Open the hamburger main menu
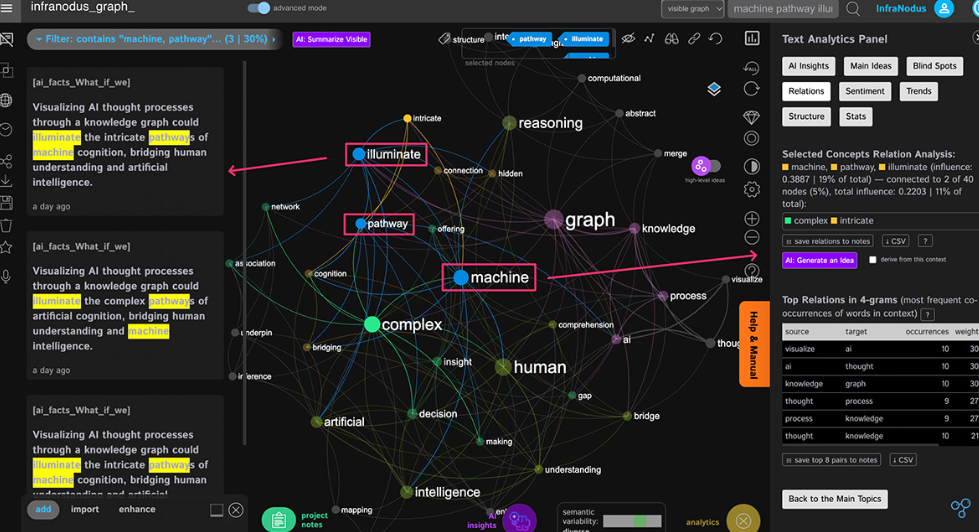This screenshot has width=979, height=532. point(7,8)
